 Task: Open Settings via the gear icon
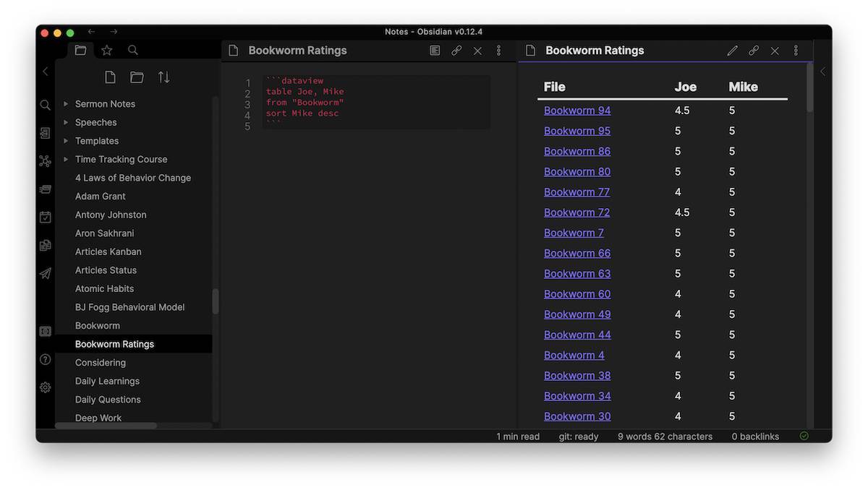pos(45,387)
